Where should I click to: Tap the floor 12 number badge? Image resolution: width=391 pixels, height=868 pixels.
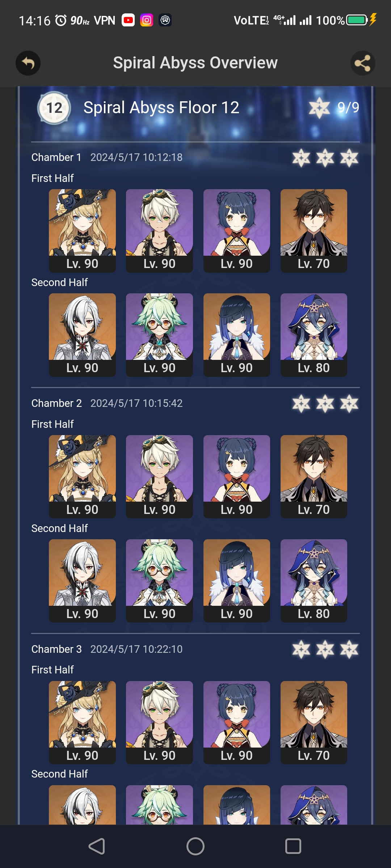[x=54, y=108]
